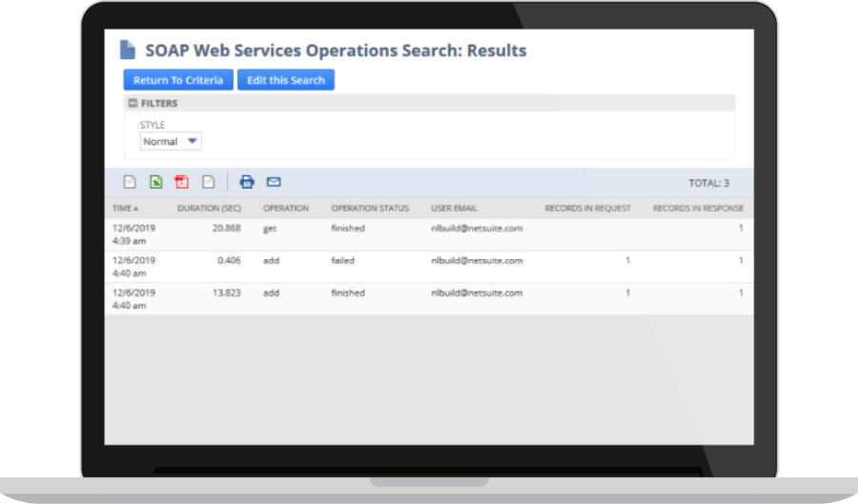Click the TOTAL: 3 count label
Viewport: 858px width, 504px height.
pyautogui.click(x=708, y=183)
